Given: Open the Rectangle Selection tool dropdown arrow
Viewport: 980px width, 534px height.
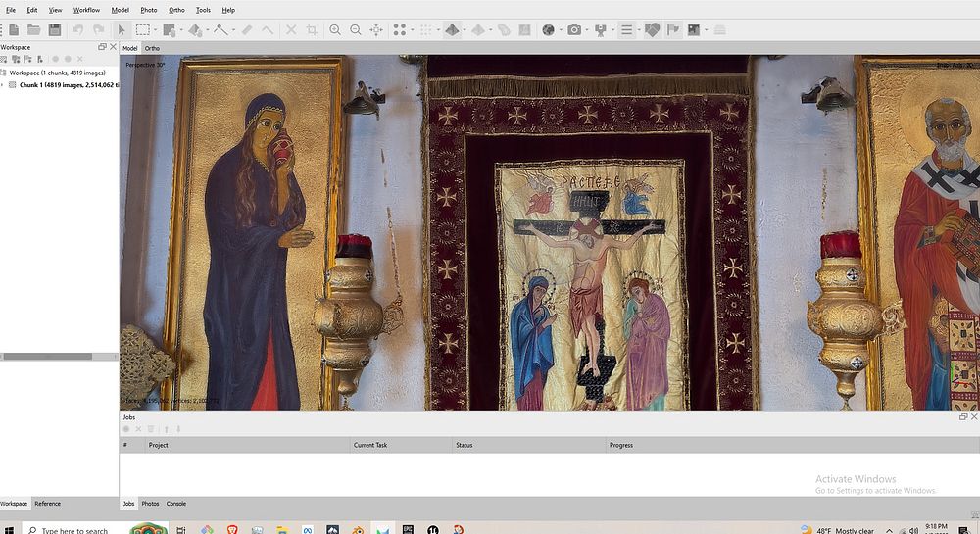Looking at the screenshot, I should point(155,30).
